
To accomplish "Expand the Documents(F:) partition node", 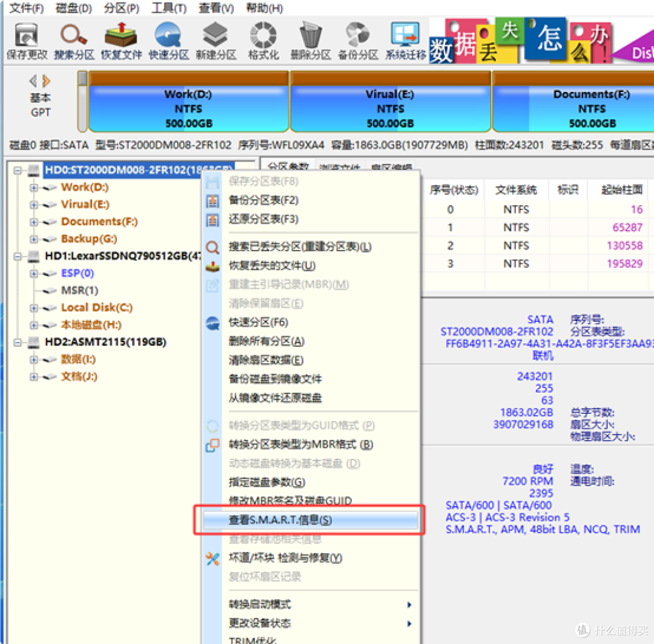I will [x=34, y=222].
